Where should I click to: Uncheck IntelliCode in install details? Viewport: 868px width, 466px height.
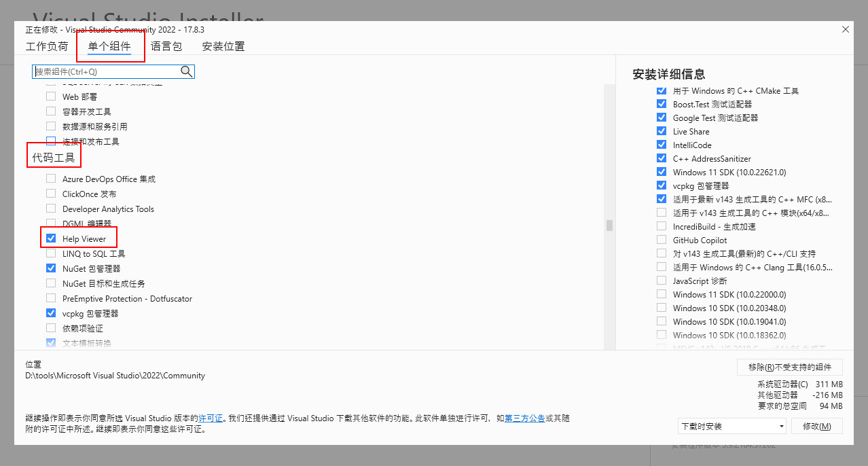662,145
